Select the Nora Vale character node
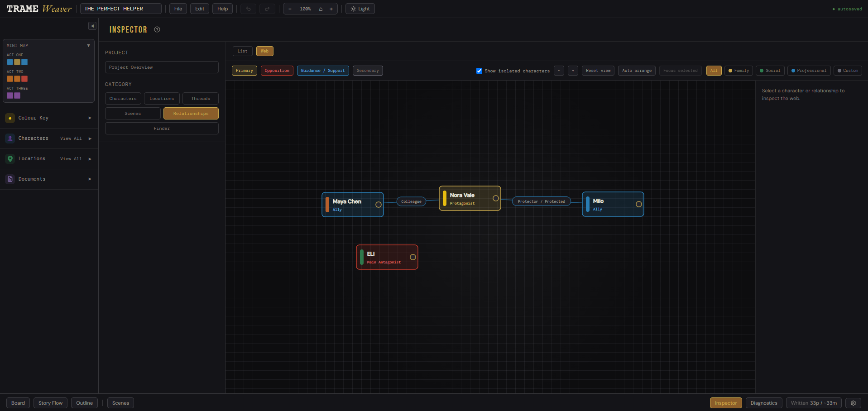868x411 pixels. (470, 198)
